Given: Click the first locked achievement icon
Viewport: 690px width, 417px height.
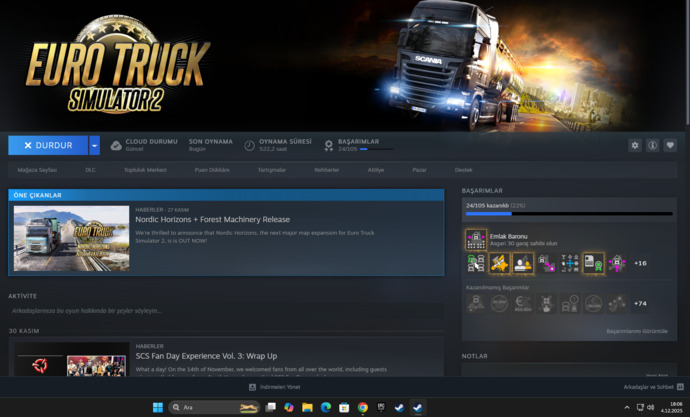Looking at the screenshot, I should click(x=476, y=304).
